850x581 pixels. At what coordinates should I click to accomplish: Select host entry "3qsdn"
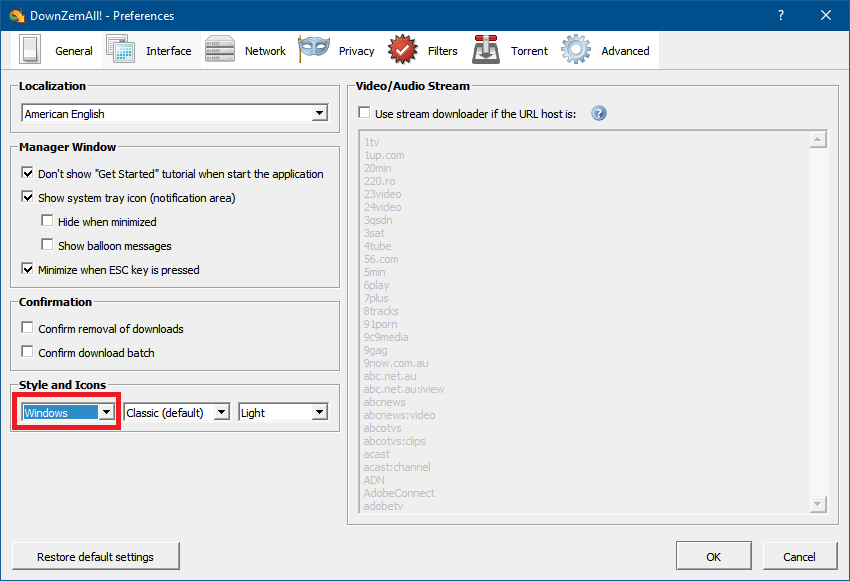click(378, 220)
